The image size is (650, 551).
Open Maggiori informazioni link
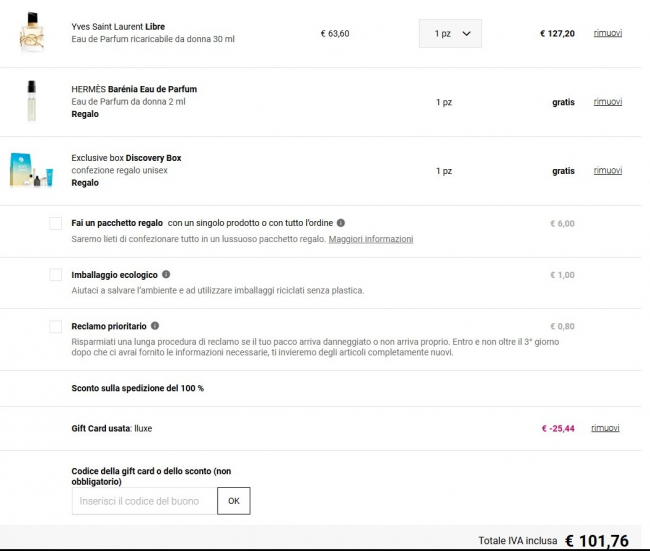click(371, 239)
